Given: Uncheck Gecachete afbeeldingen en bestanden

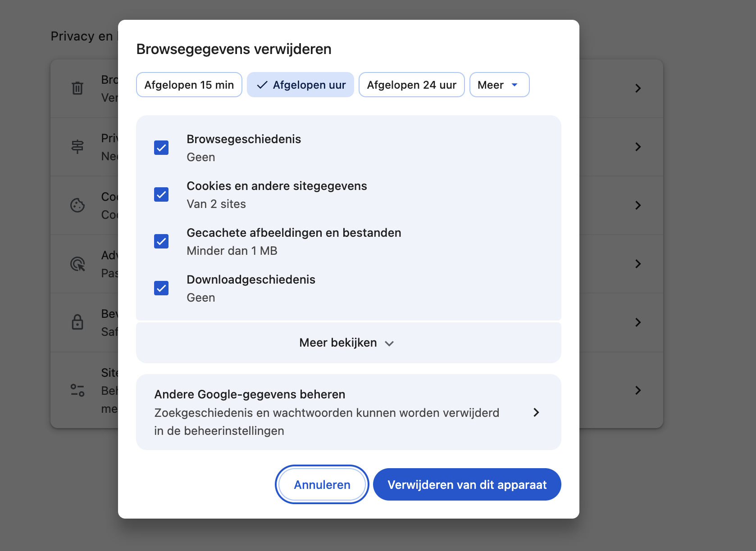Looking at the screenshot, I should (x=161, y=241).
